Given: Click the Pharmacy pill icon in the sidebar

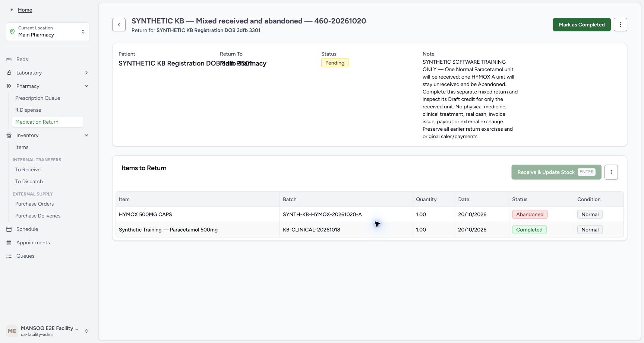Looking at the screenshot, I should tap(9, 86).
